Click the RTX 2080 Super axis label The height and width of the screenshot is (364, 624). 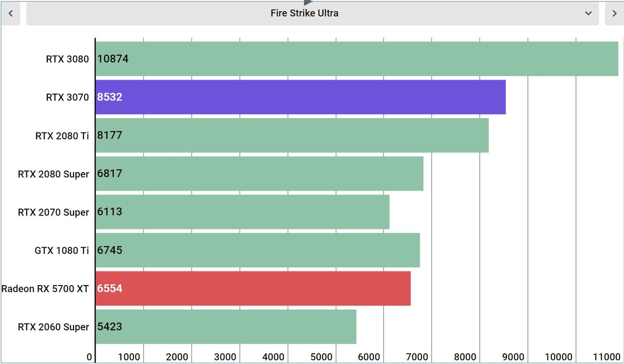coord(54,174)
